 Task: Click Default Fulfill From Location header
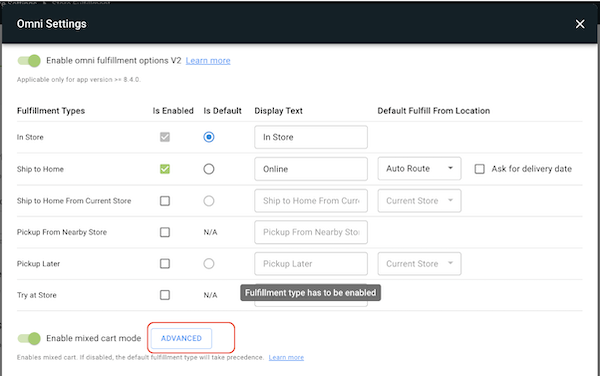(434, 111)
